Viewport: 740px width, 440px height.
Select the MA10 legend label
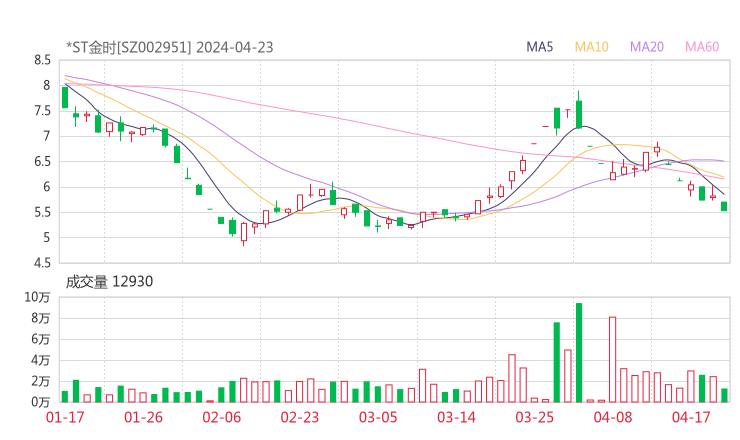tap(591, 47)
